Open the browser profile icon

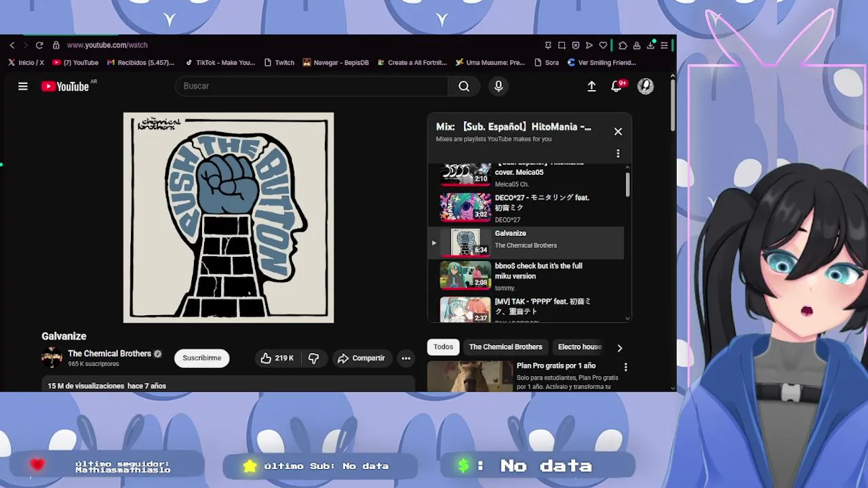tap(637, 45)
